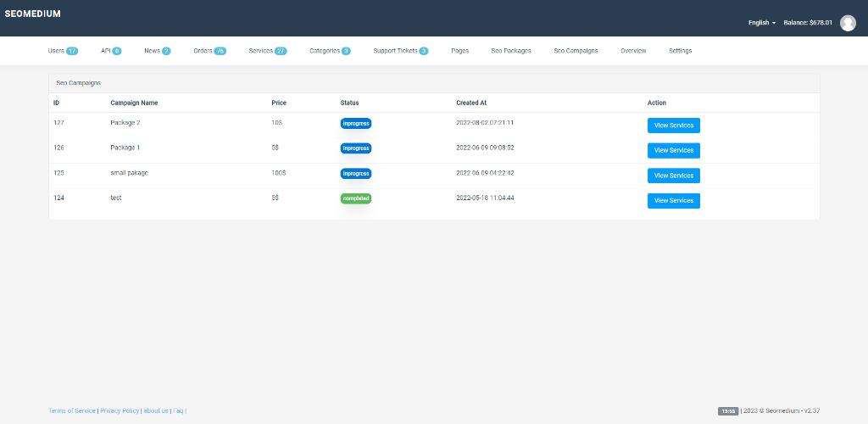This screenshot has width=868, height=424.
Task: Click campaign ID 127
Action: pos(58,123)
